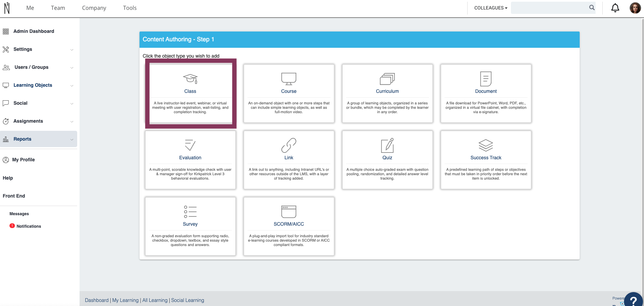This screenshot has height=306, width=644.
Task: Click the site logo in top left
Action: pos(7,8)
